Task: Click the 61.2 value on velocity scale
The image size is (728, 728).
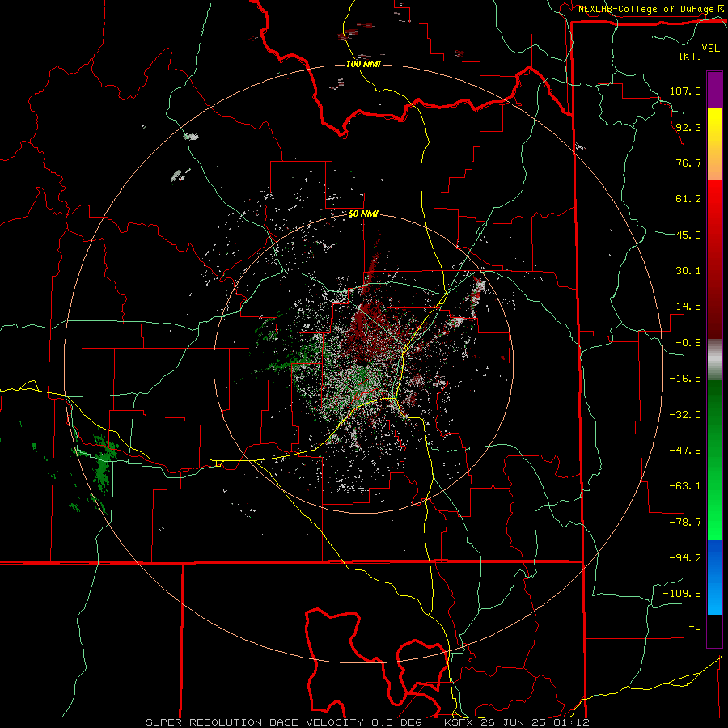Action: coord(688,199)
